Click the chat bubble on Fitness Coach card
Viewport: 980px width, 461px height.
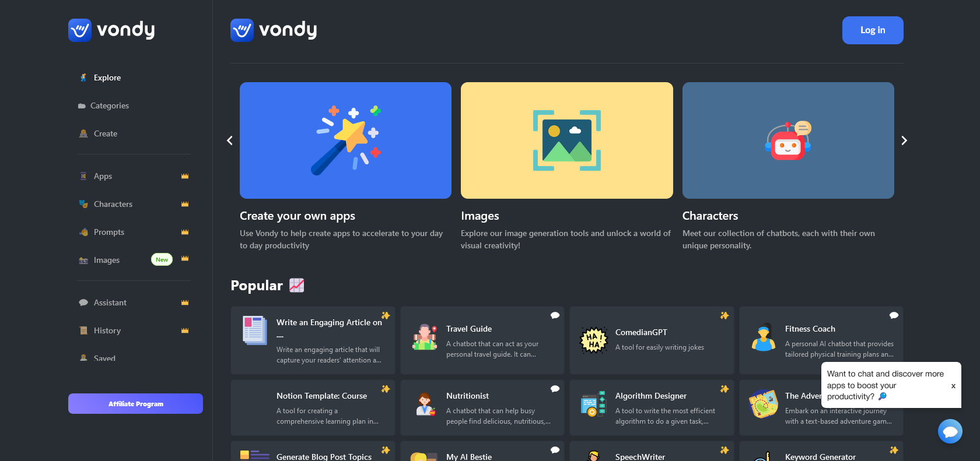point(894,315)
